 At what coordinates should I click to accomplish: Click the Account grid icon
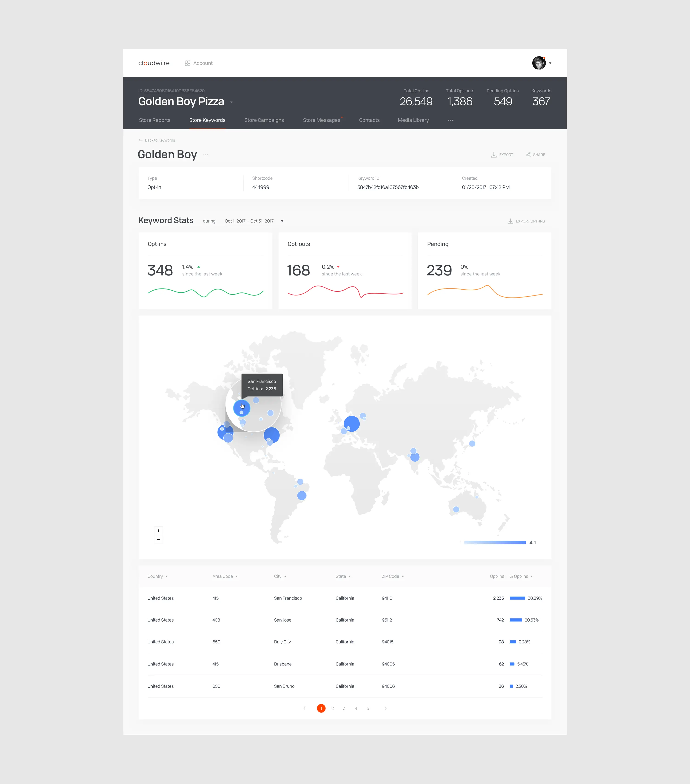(187, 63)
